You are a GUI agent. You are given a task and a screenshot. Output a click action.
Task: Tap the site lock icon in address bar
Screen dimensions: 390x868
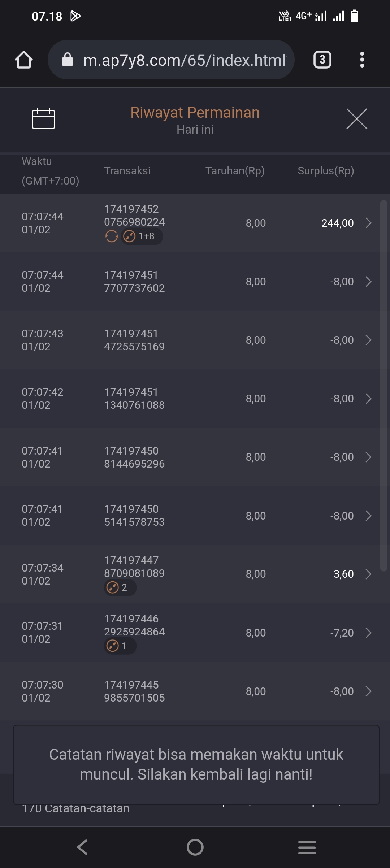click(68, 60)
